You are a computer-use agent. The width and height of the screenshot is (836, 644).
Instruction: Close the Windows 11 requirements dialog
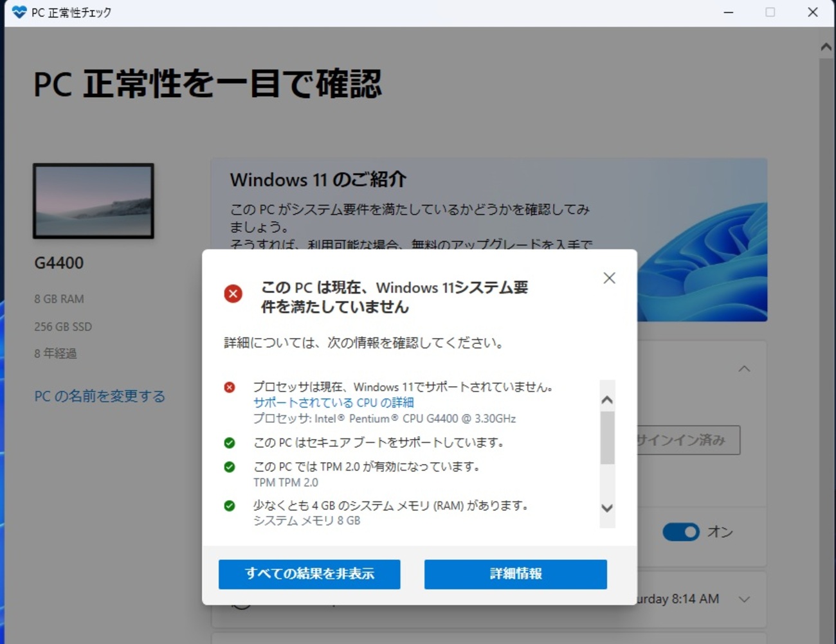609,278
